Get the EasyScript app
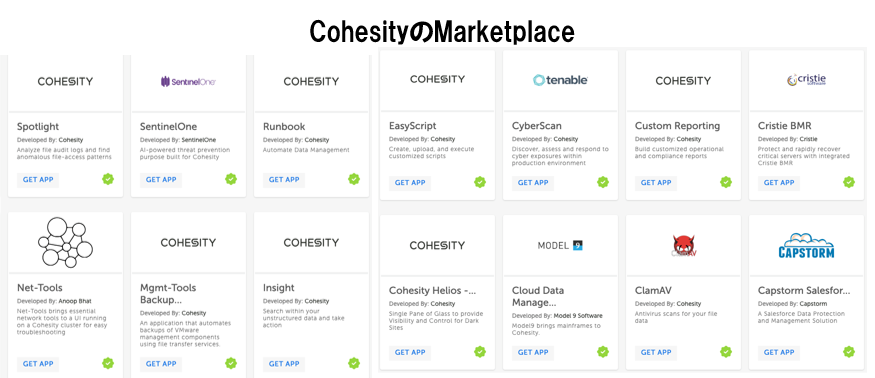Image resolution: width=875 pixels, height=378 pixels. [x=410, y=183]
